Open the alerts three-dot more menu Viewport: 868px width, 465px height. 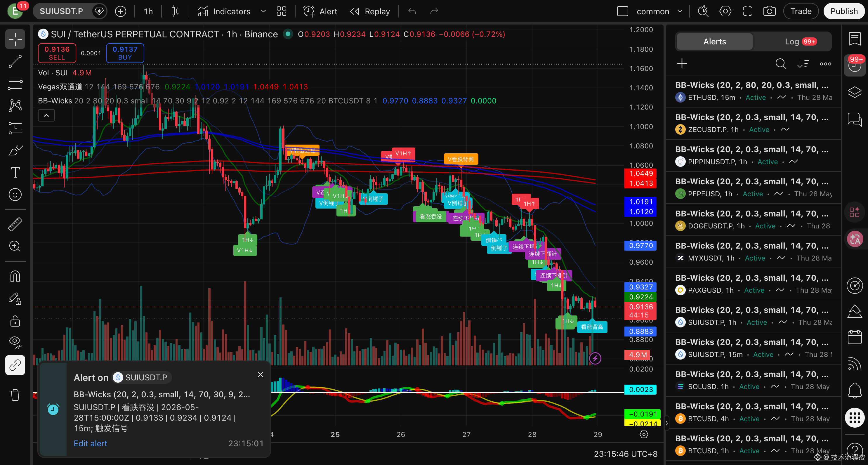825,63
